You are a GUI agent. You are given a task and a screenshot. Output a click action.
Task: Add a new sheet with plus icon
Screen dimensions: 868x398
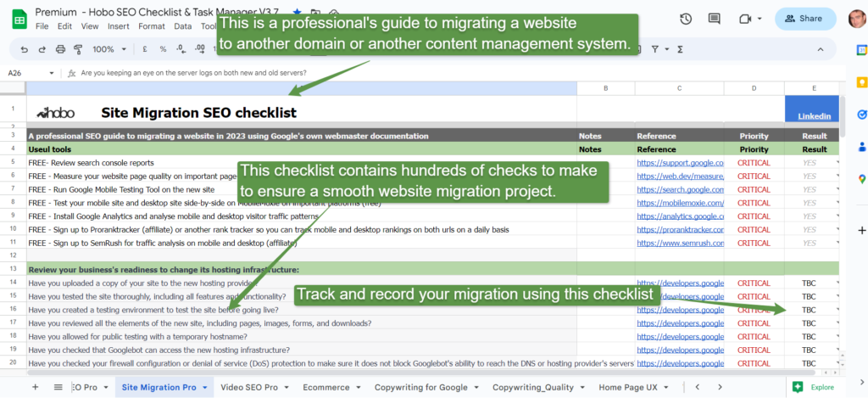36,387
